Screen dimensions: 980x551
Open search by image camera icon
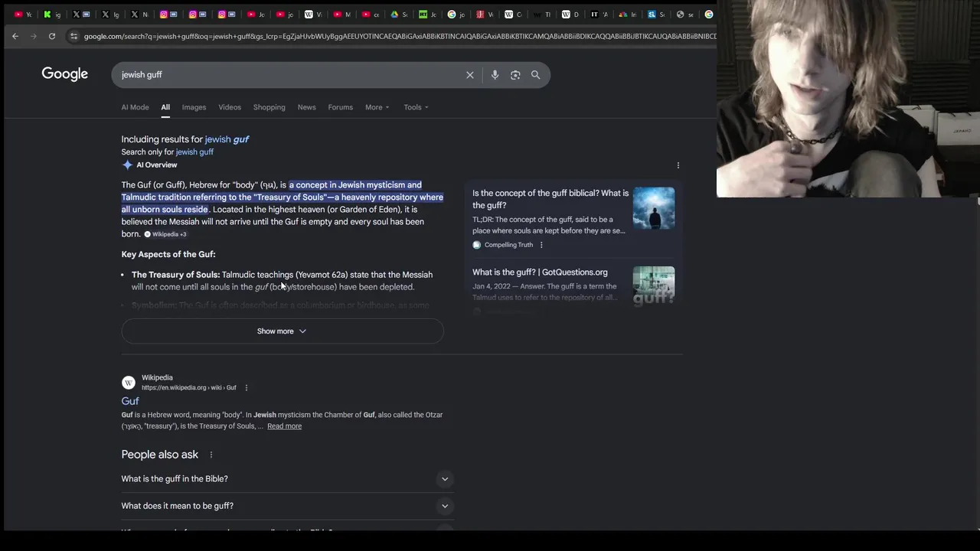(515, 75)
